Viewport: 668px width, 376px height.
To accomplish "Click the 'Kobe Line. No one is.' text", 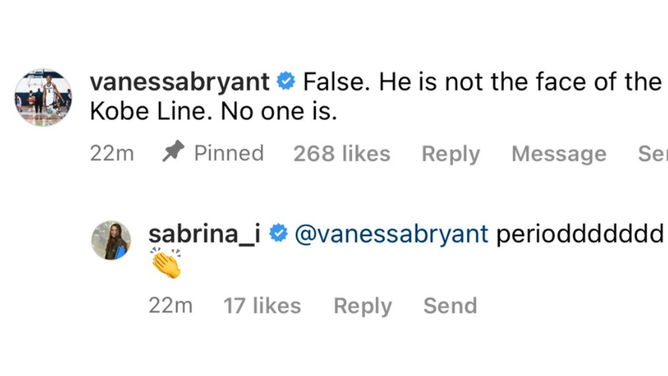I will [x=213, y=112].
